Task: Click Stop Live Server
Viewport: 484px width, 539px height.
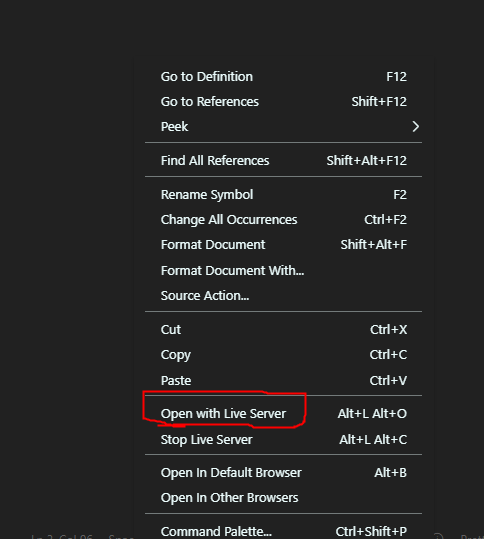Action: pyautogui.click(x=284, y=440)
